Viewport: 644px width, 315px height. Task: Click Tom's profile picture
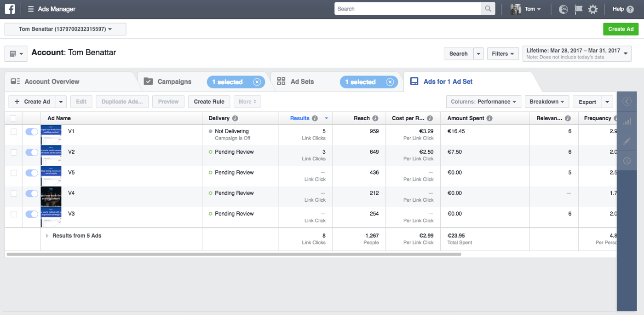point(516,9)
